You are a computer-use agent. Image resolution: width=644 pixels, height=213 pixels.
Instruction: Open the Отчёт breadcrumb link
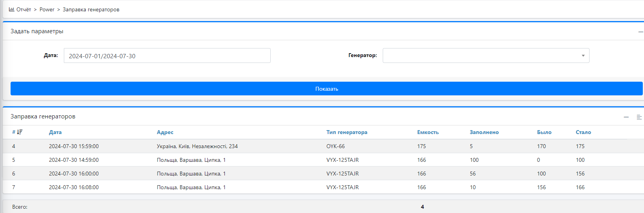(24, 9)
